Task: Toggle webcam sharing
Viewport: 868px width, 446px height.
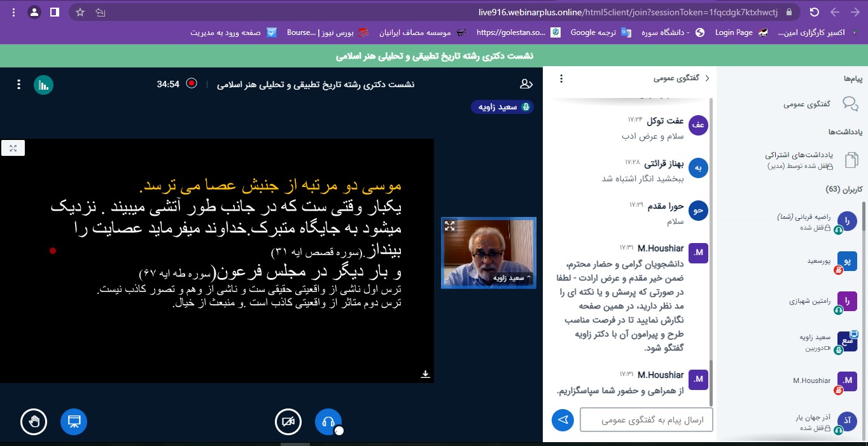Action: coord(288,421)
